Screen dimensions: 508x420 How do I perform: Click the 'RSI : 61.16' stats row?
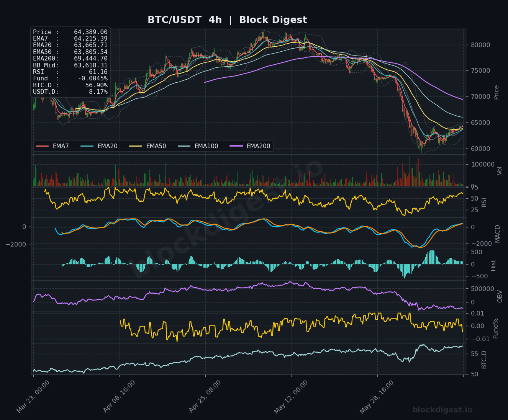(70, 72)
